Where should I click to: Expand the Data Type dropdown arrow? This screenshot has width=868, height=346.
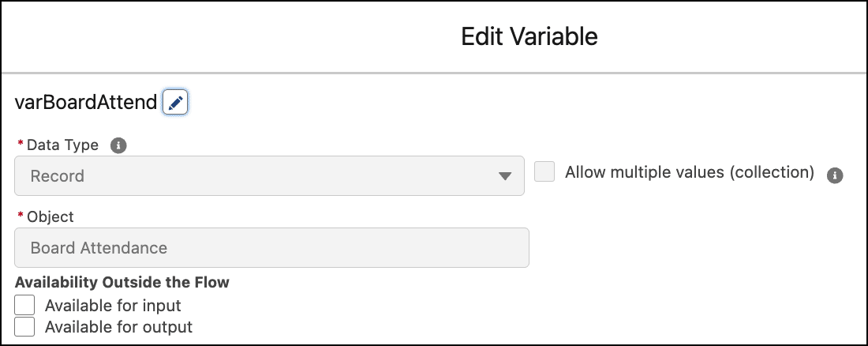click(504, 176)
